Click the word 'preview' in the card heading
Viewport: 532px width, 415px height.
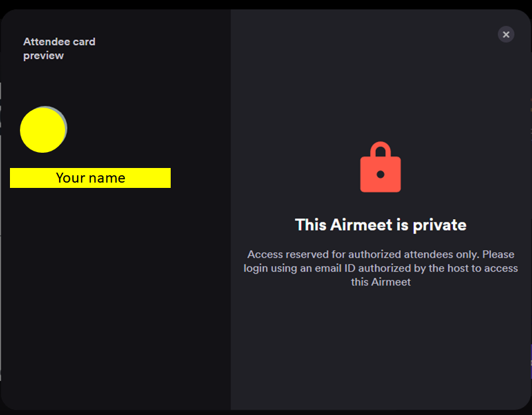[x=43, y=56]
